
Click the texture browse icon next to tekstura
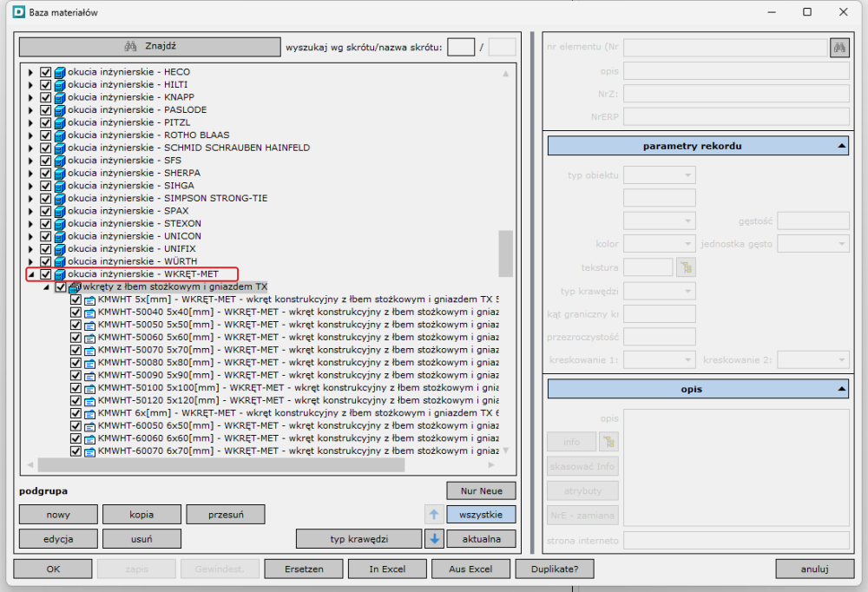point(687,267)
